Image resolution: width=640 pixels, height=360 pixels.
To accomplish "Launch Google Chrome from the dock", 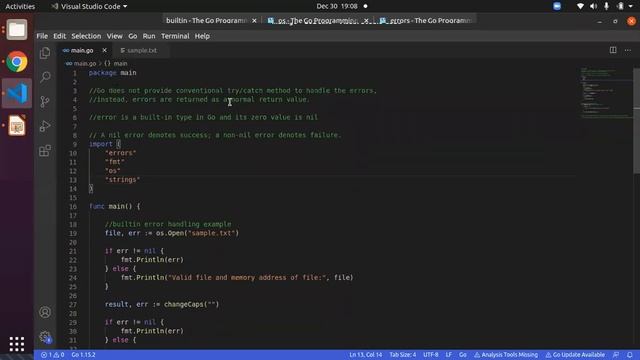I will click(x=17, y=62).
